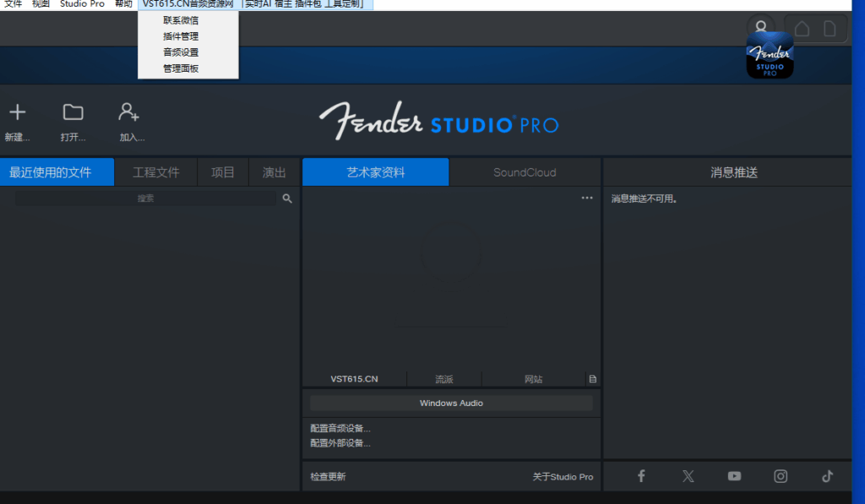865x504 pixels.
Task: Open the Instagram icon at bottom
Action: (780, 476)
